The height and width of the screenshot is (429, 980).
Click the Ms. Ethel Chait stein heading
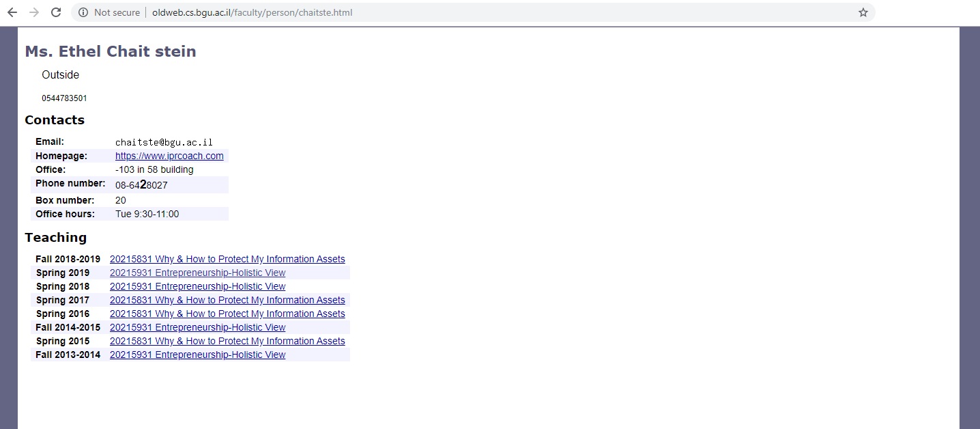coord(111,52)
